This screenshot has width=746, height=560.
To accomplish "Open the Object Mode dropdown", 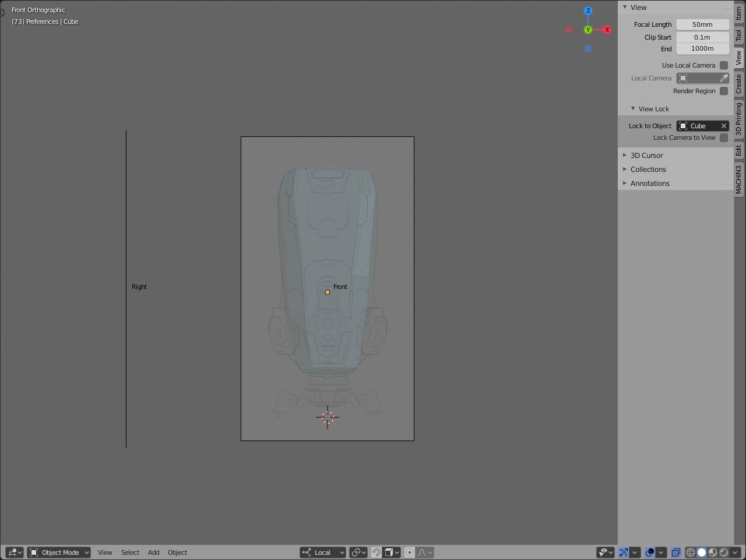I will coord(59,552).
